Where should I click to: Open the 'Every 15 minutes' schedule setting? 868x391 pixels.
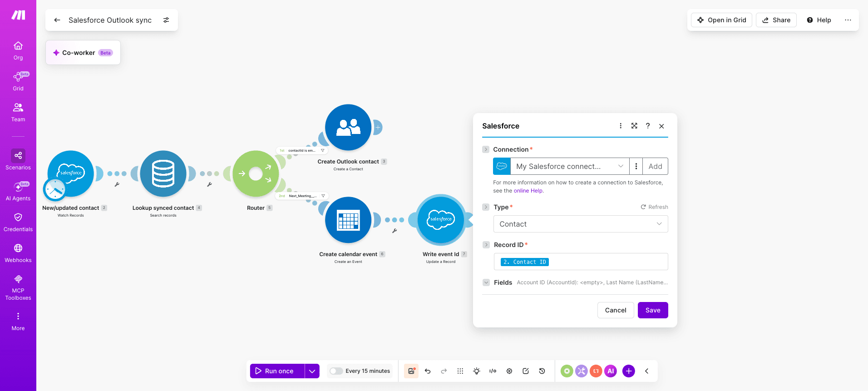(368, 371)
